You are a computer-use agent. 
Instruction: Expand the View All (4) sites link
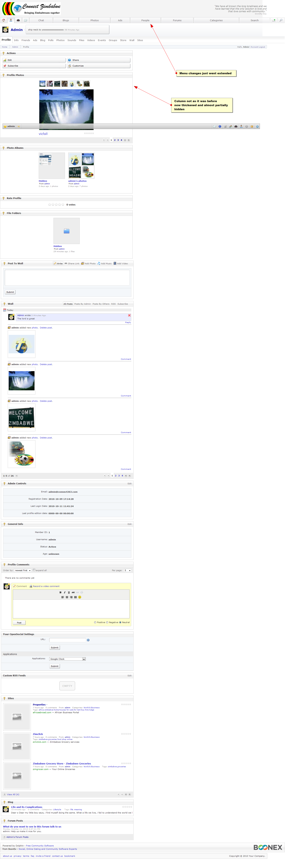(13, 794)
